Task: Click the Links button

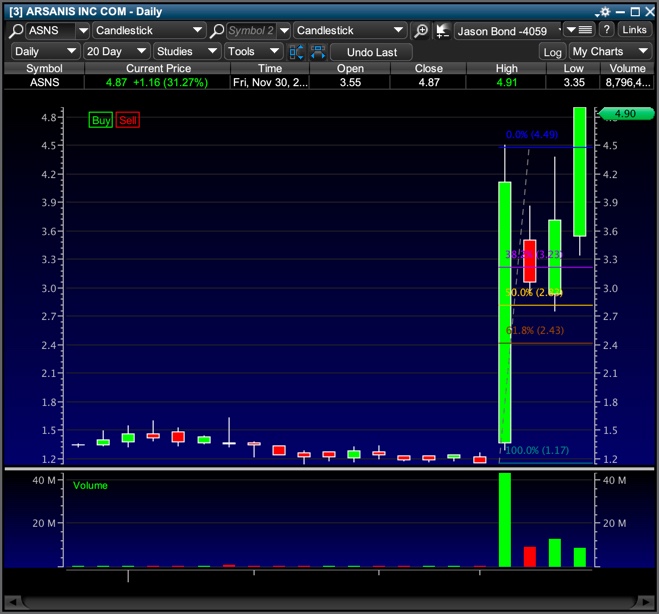Action: pyautogui.click(x=634, y=30)
